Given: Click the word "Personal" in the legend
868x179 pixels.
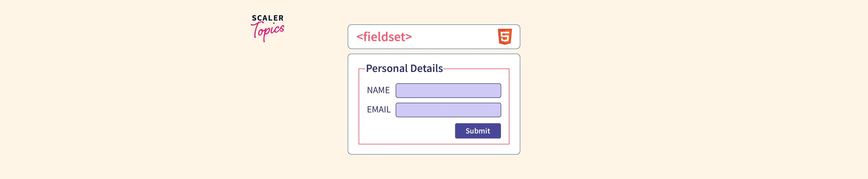Looking at the screenshot, I should pos(387,69).
